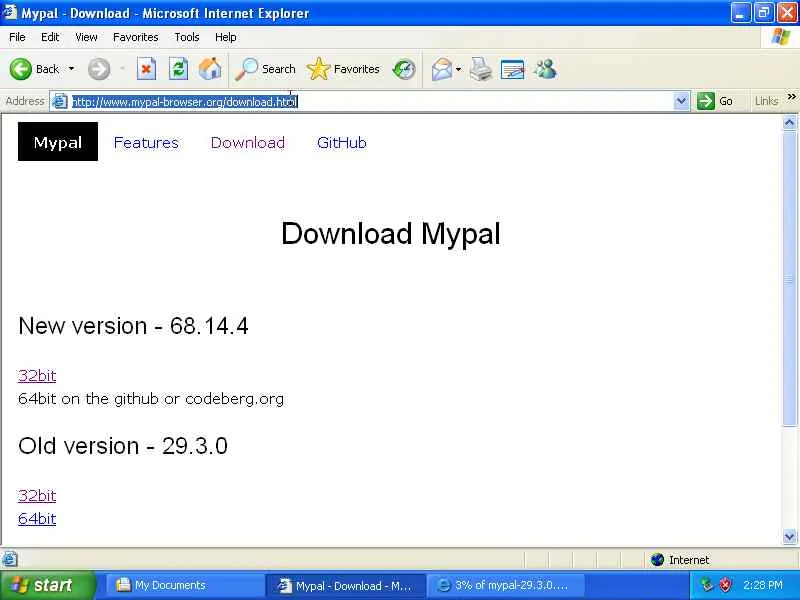Go to the Home page icon
Image resolution: width=800 pixels, height=600 pixels.
pos(210,69)
